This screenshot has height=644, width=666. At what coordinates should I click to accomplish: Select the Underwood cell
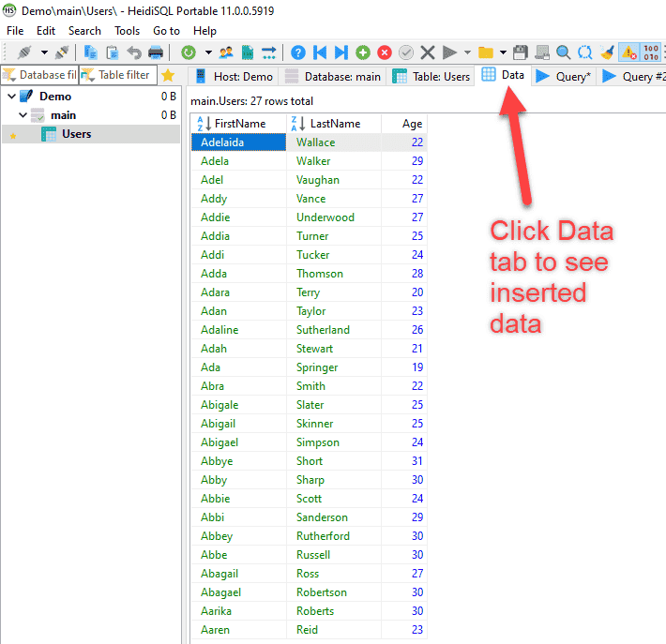pos(334,217)
